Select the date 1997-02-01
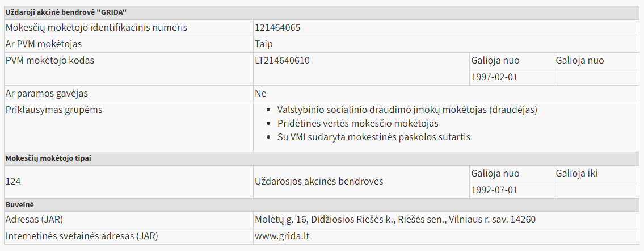Image resolution: width=644 pixels, height=251 pixels. coord(494,77)
